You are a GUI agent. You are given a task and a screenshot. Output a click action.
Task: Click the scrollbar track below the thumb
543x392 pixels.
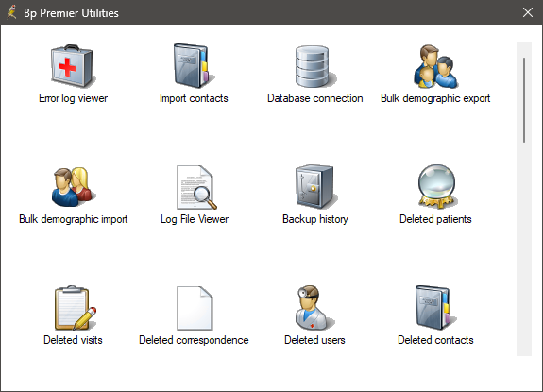pos(524,249)
